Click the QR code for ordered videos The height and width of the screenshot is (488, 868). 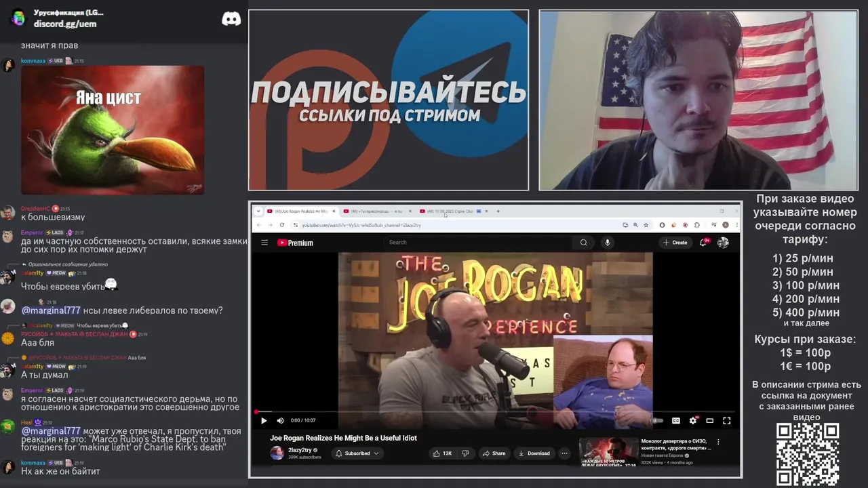(808, 454)
